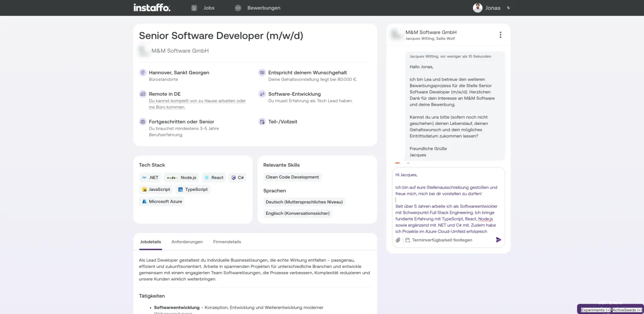Click the Tätigkeiten heading

click(x=152, y=296)
